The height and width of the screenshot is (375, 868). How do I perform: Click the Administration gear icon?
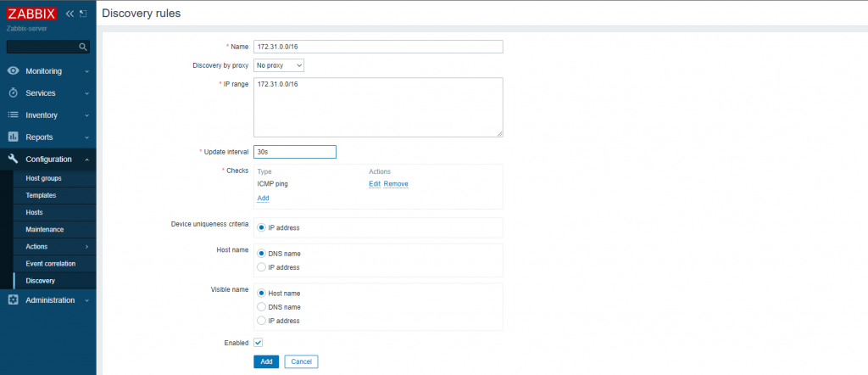14,299
